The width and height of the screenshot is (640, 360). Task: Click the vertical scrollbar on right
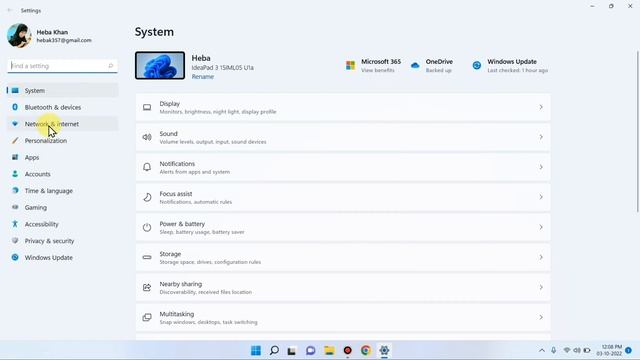(x=637, y=131)
